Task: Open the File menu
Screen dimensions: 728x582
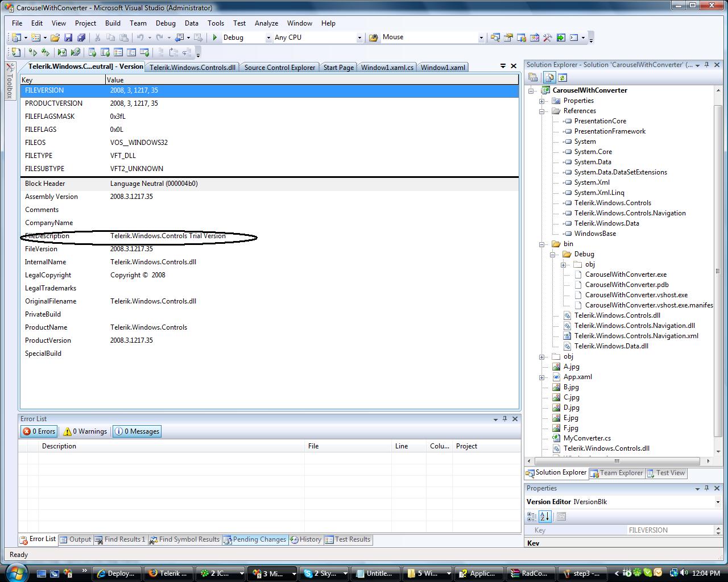Action: pos(17,23)
